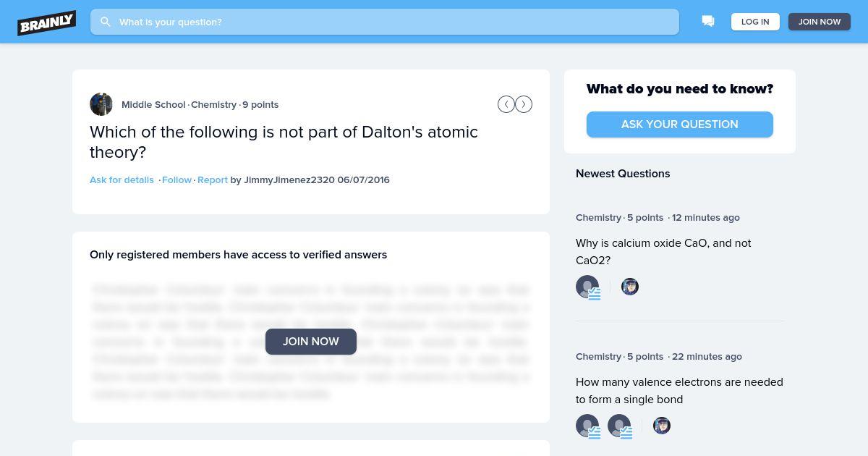The height and width of the screenshot is (456, 868).
Task: Open question asker's avatar
Action: click(101, 104)
